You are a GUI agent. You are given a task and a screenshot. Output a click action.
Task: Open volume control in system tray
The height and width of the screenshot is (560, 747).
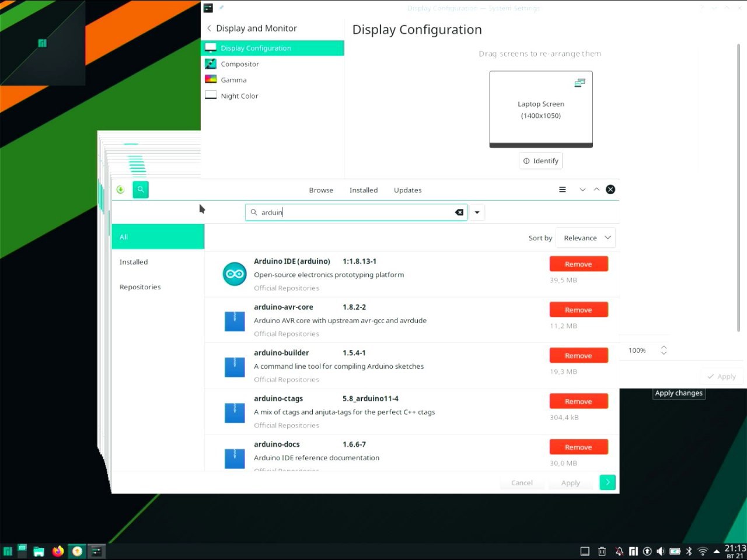click(x=661, y=551)
